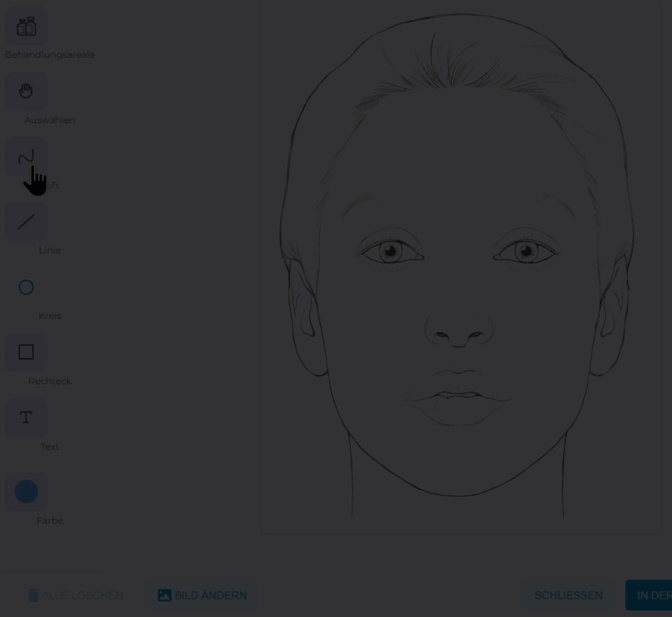Click the blue IN DER button
672x617 pixels.
click(649, 595)
